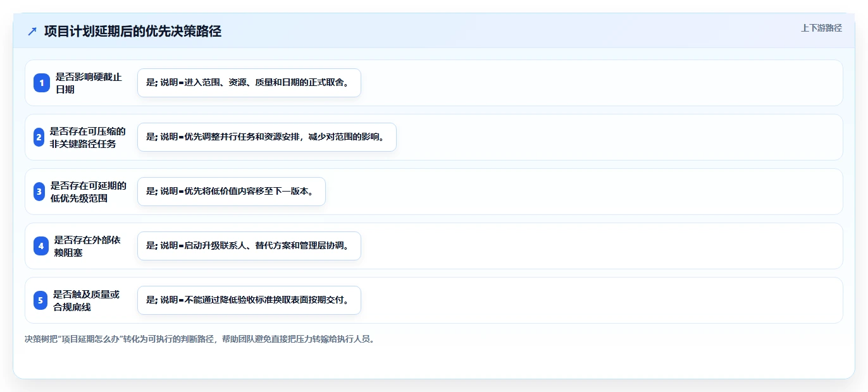Click the arrow icon beside the title
The width and height of the screenshot is (868, 392).
32,32
